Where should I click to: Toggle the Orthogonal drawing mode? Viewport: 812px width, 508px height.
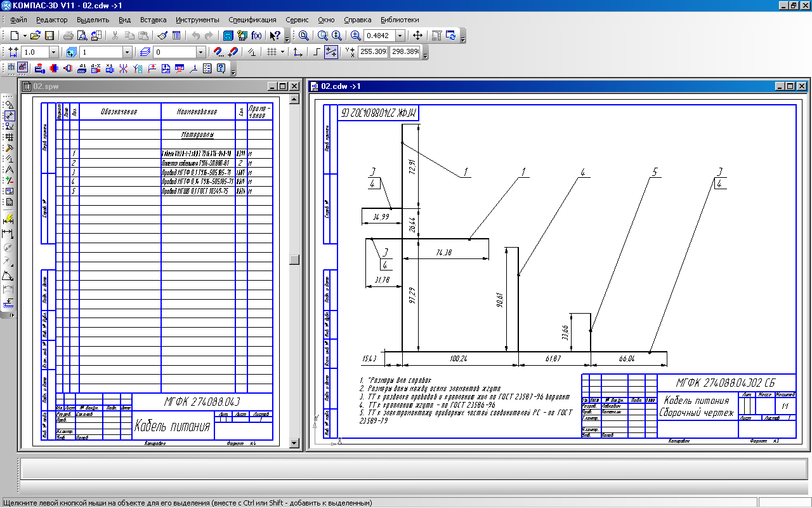point(315,52)
